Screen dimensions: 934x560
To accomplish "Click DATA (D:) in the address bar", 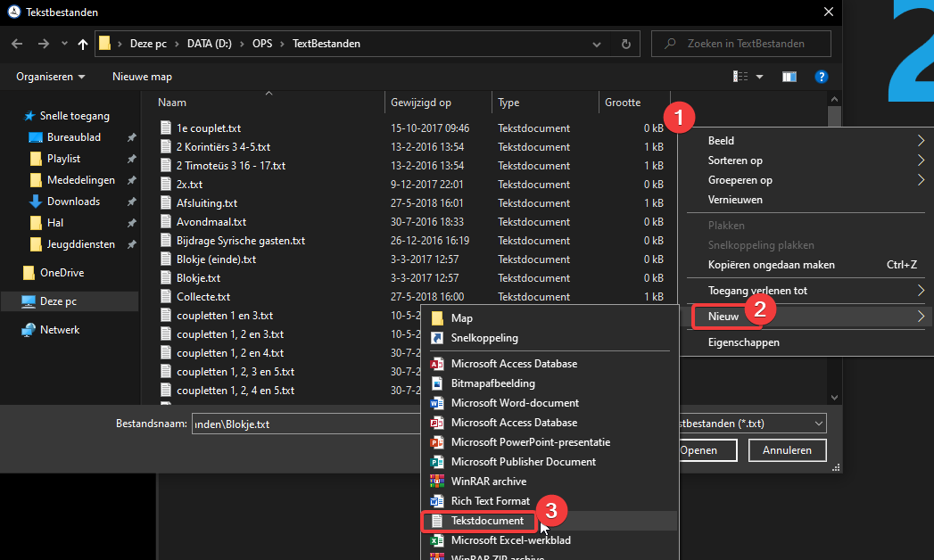I will [x=209, y=44].
